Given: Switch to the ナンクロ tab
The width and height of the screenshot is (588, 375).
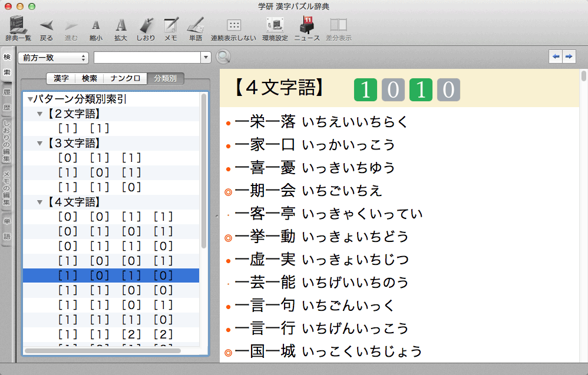Looking at the screenshot, I should (x=125, y=78).
